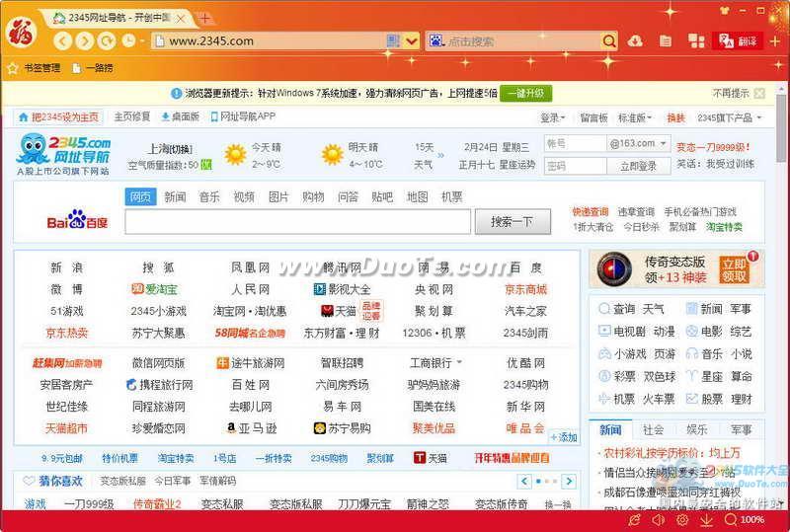Screen dimensions: 790x532
Task: Click the forward navigation arrow button
Action: click(x=85, y=40)
